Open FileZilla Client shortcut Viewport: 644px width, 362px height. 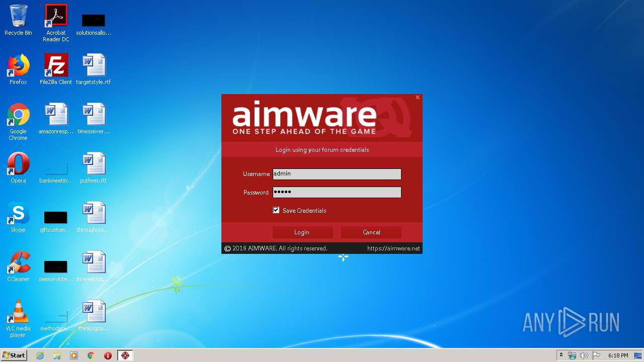tap(56, 69)
